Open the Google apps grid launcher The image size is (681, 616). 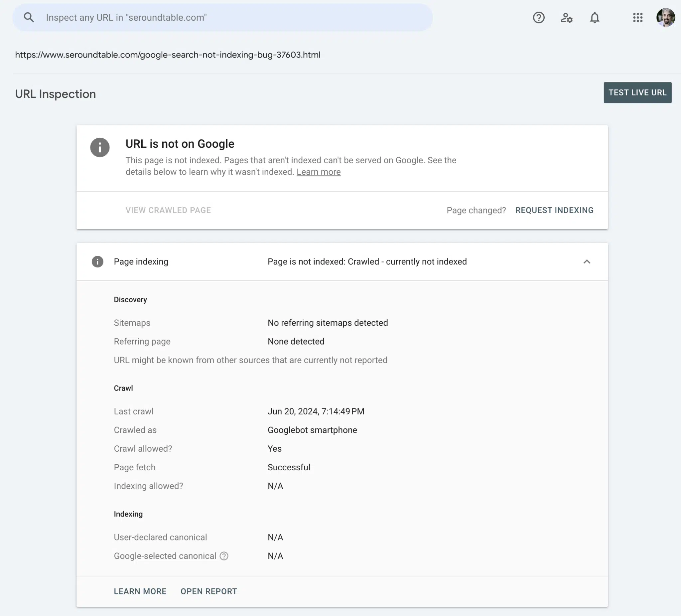(x=637, y=18)
